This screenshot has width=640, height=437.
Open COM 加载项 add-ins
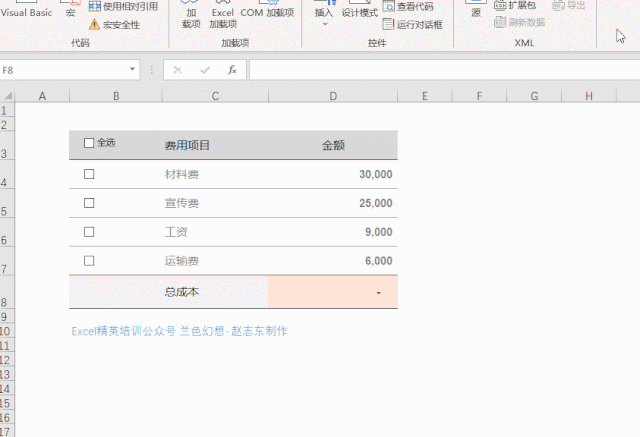[x=267, y=12]
